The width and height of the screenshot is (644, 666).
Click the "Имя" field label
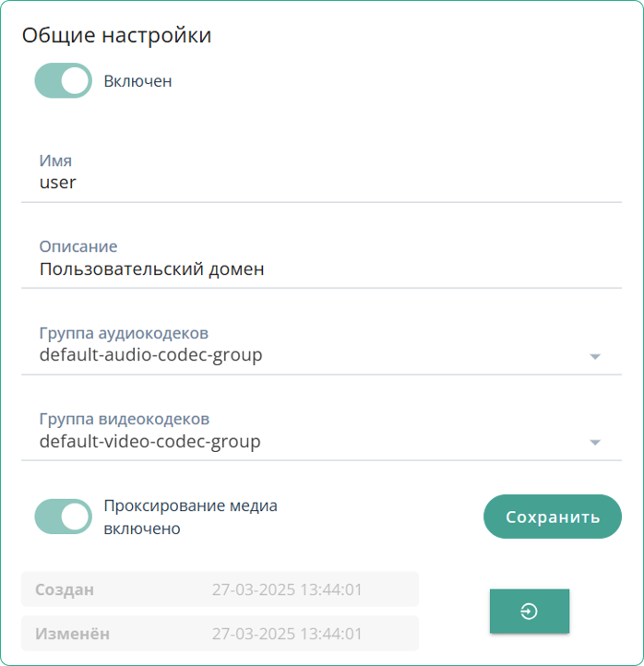click(55, 161)
